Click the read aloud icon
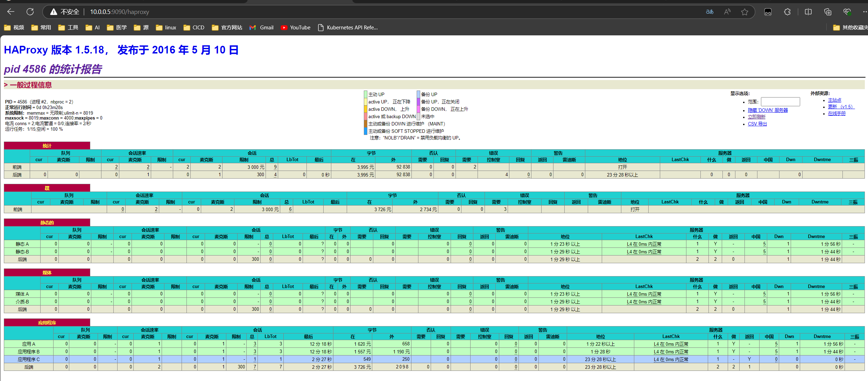Image resolution: width=868 pixels, height=381 pixels. click(x=727, y=12)
